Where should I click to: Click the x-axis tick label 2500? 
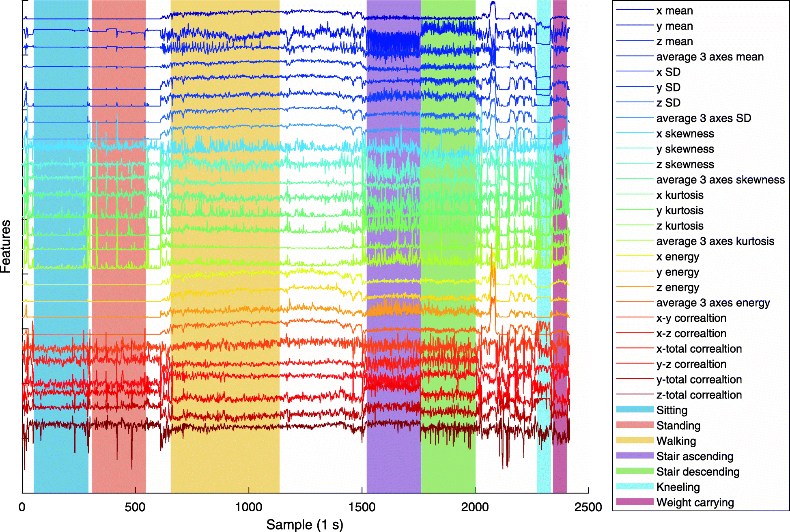(588, 507)
